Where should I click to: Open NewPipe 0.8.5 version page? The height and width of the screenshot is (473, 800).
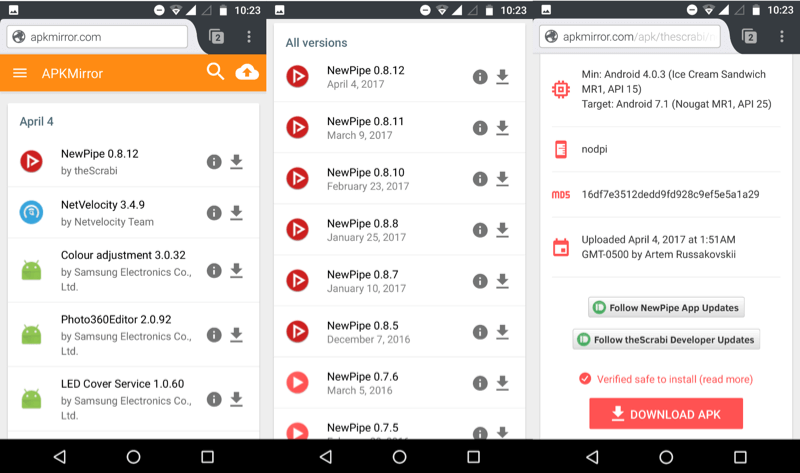point(399,332)
